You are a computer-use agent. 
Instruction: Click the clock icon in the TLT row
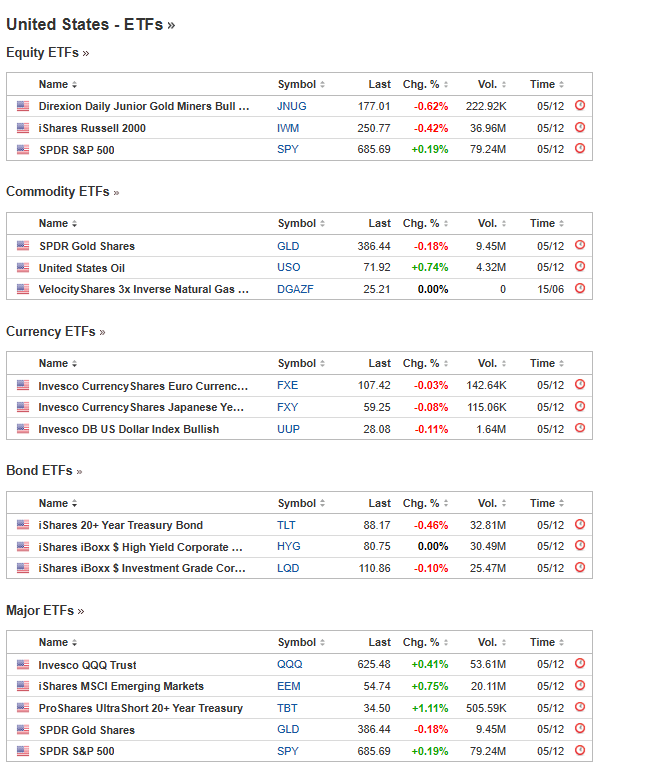[580, 525]
